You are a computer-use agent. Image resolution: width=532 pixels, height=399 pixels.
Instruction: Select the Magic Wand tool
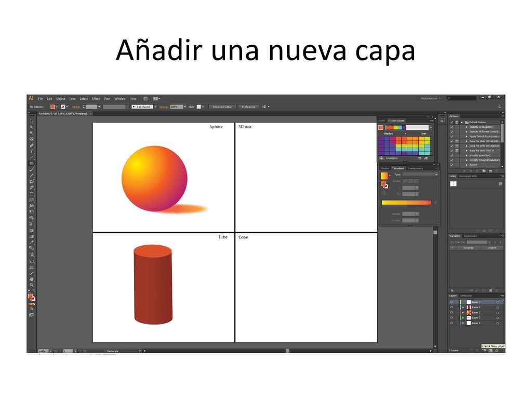32,133
